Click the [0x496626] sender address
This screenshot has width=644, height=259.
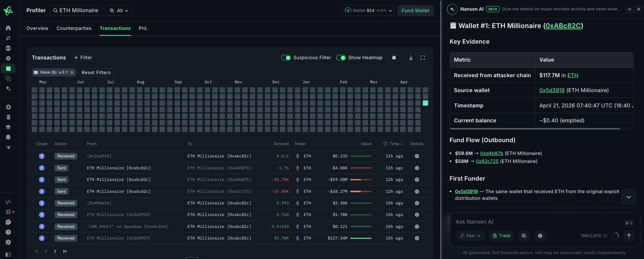coord(99,203)
